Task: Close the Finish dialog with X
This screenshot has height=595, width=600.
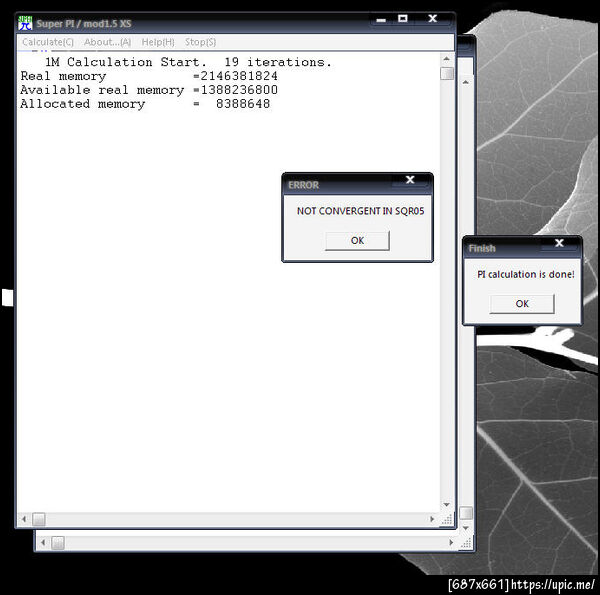Action: click(x=559, y=243)
